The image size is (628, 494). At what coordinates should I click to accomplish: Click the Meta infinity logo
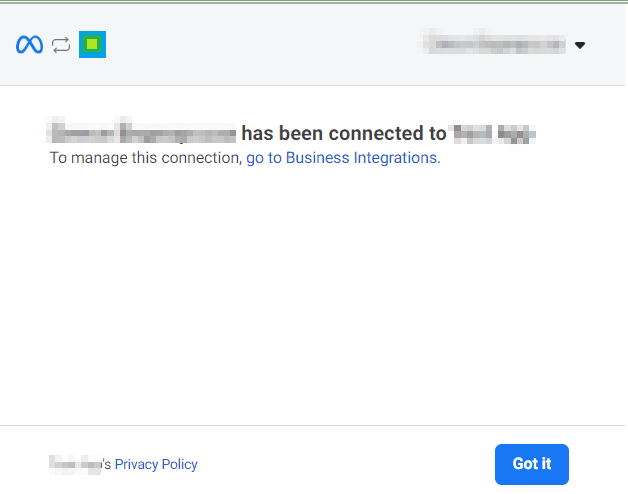point(29,44)
